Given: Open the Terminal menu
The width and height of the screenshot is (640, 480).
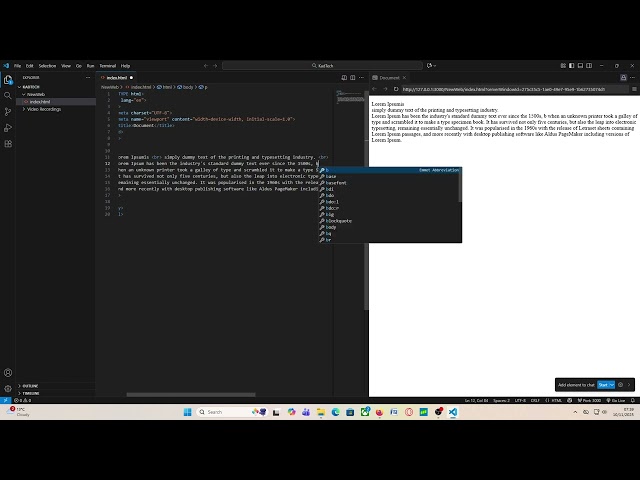Looking at the screenshot, I should point(108,66).
